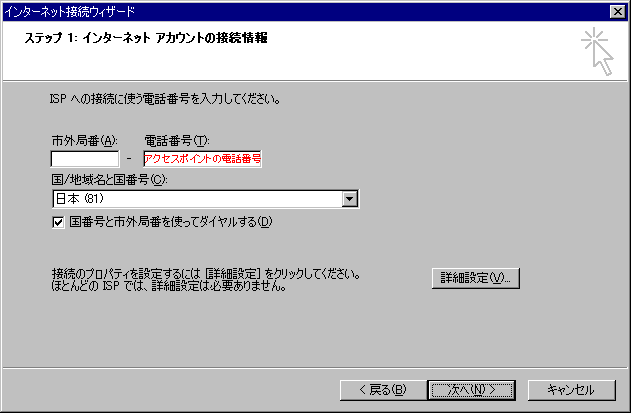
Task: Close the インターネット接続ウィザード window
Action: coord(617,12)
